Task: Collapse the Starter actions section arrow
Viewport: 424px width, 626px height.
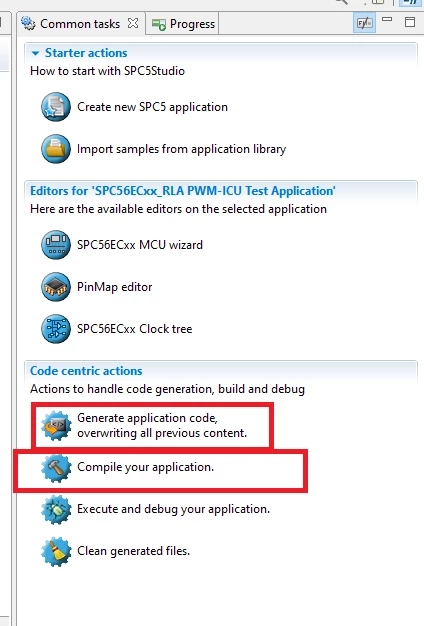Action: 36,53
